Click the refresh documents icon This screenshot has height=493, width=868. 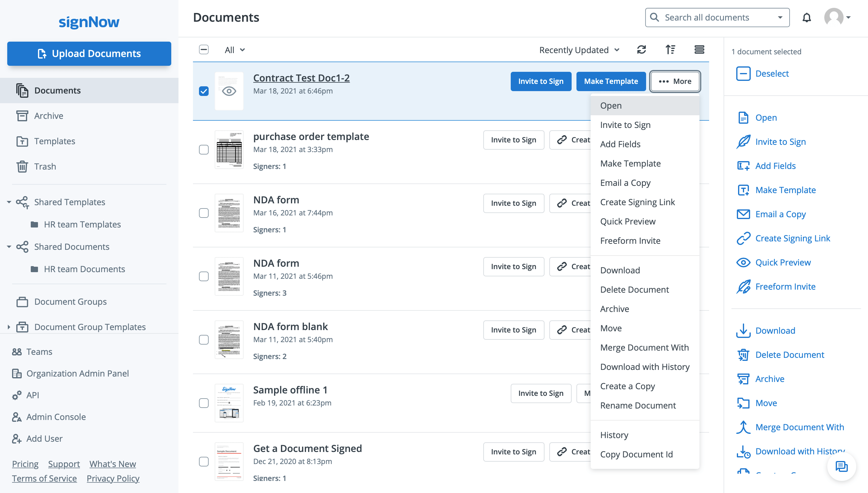pyautogui.click(x=642, y=49)
